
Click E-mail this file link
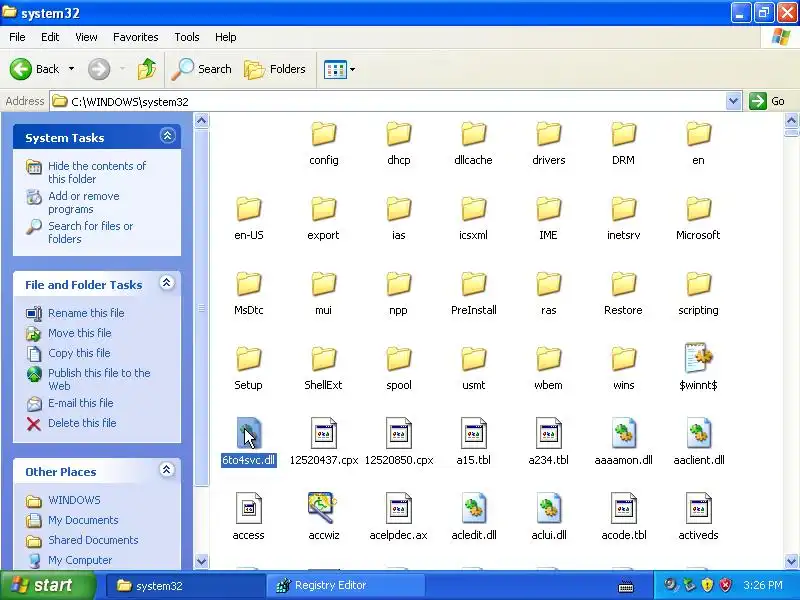[81, 403]
